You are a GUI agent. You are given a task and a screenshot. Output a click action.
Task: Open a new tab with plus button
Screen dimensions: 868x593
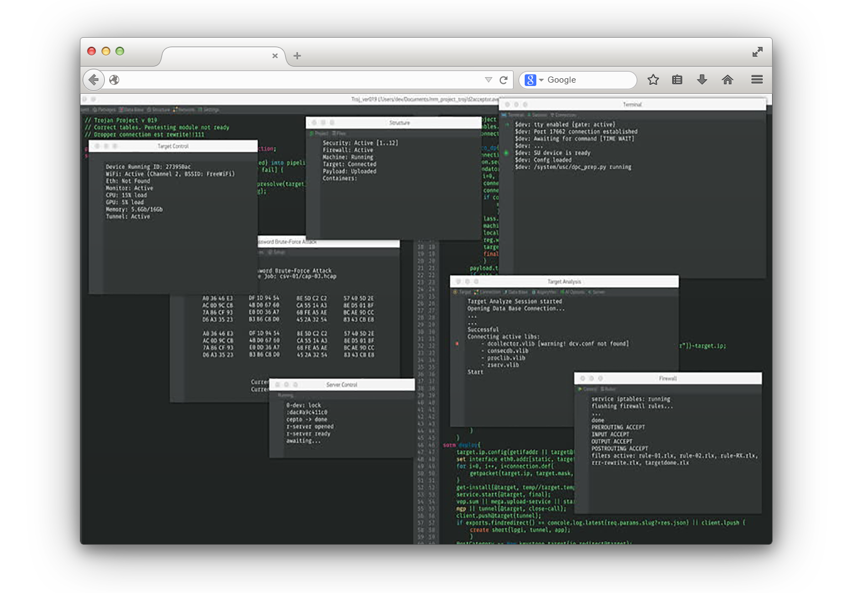(297, 55)
